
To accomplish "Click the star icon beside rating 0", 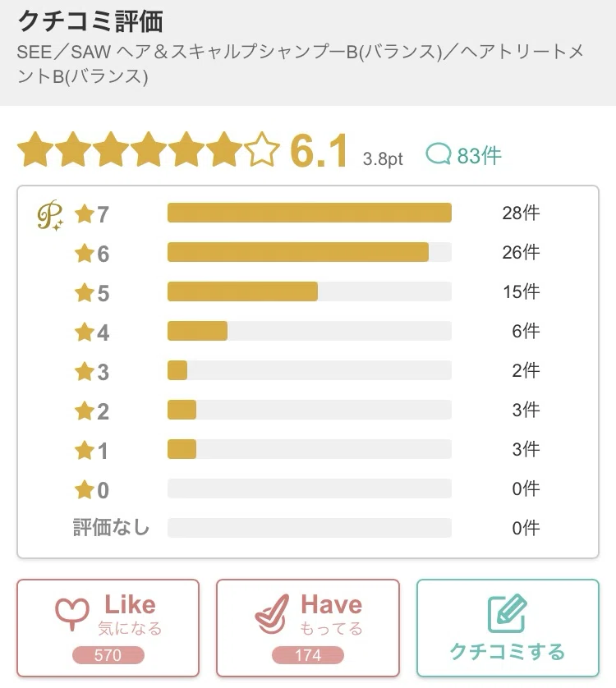I will [x=85, y=489].
